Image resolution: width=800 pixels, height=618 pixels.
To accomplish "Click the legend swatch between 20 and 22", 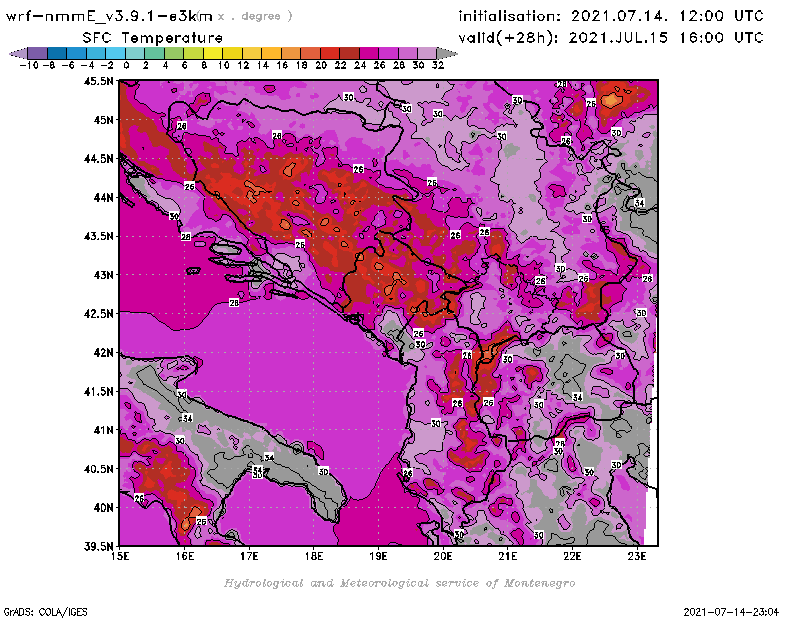I will click(x=330, y=53).
